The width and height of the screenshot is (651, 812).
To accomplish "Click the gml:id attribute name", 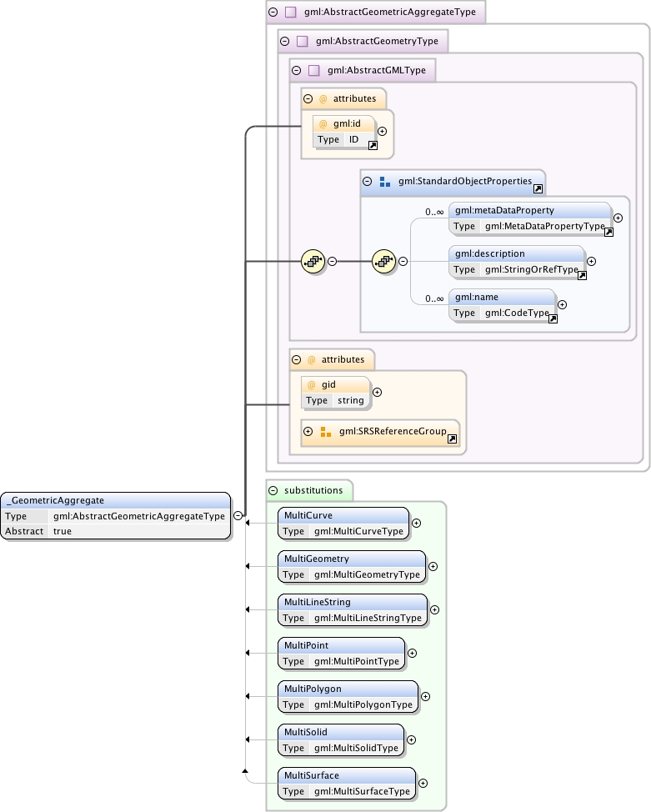I will coord(347,123).
